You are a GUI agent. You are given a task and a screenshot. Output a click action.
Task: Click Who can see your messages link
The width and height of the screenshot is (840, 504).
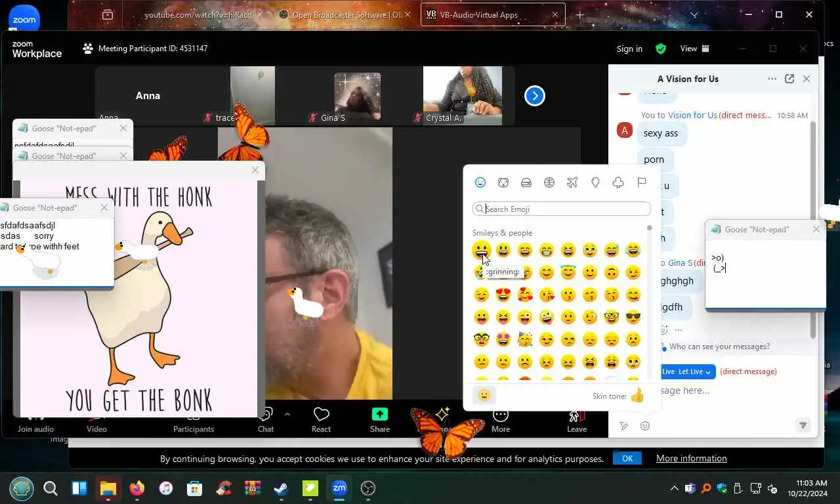click(x=719, y=346)
